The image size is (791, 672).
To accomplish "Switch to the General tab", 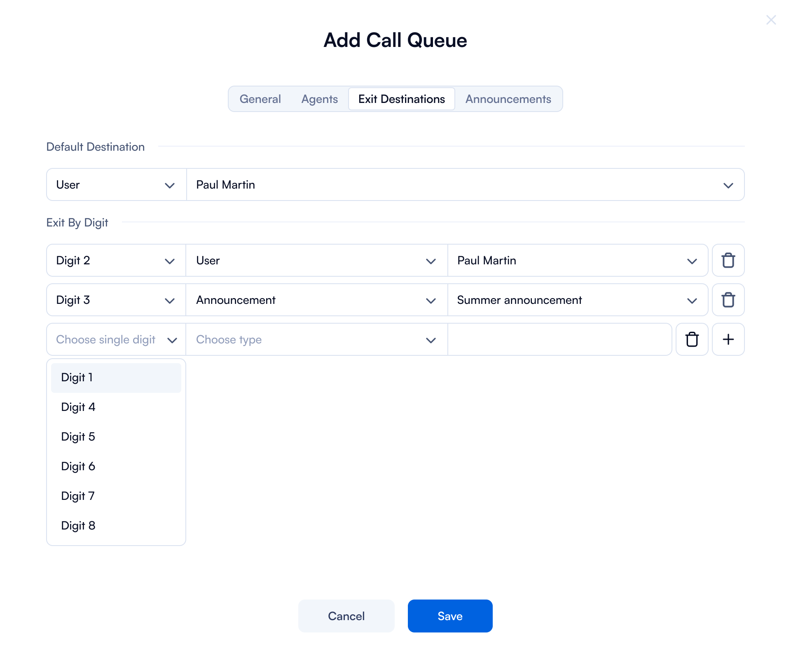I will point(260,99).
